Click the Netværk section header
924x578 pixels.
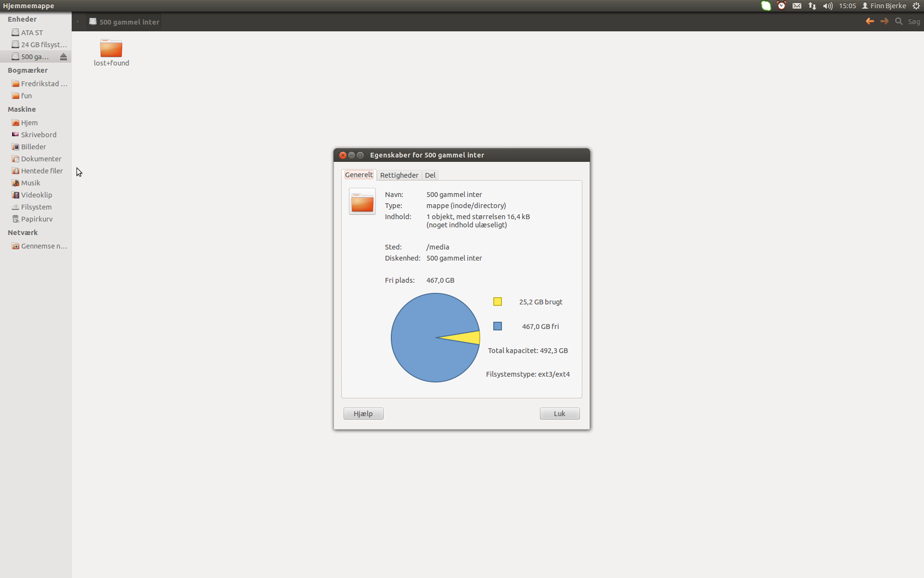(23, 233)
